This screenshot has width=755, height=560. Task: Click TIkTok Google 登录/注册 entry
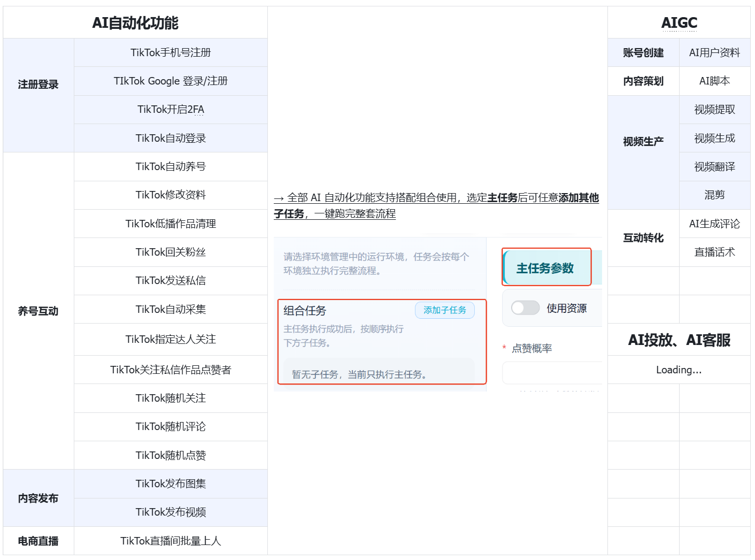point(171,81)
